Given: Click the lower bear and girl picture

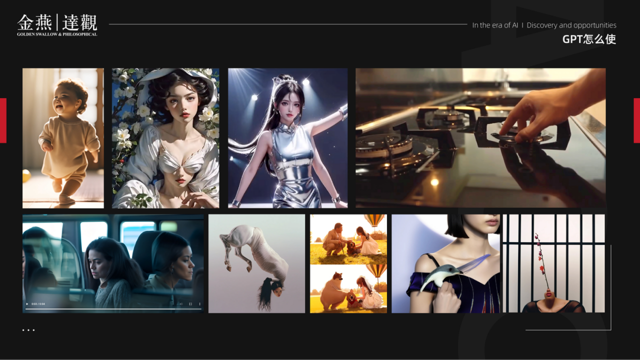Looking at the screenshot, I should click(x=349, y=289).
